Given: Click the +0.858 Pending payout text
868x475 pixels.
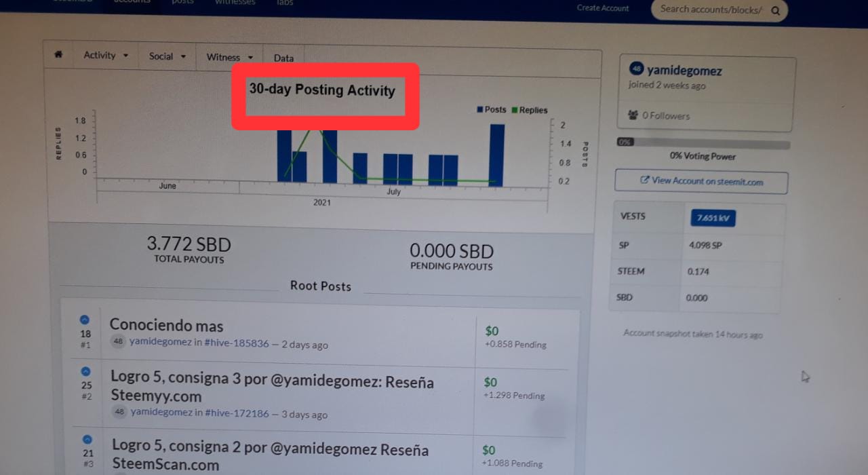Looking at the screenshot, I should point(515,345).
